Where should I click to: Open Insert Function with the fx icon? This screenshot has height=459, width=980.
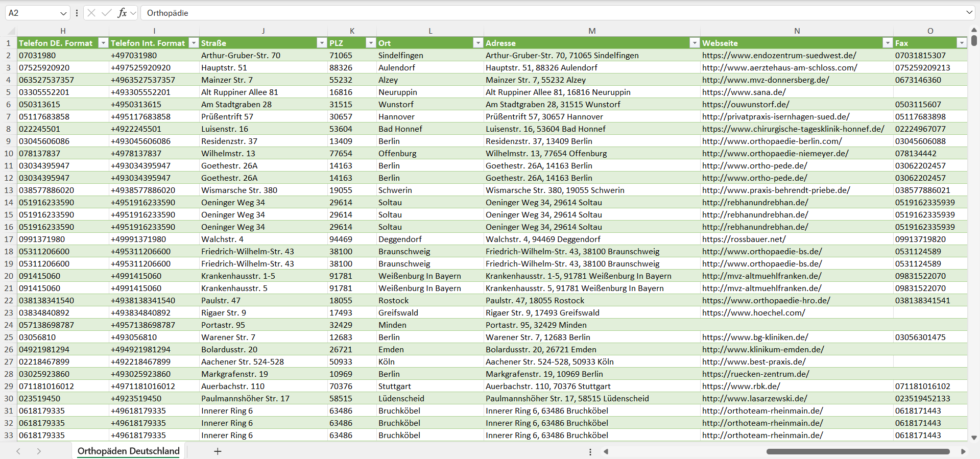point(122,13)
